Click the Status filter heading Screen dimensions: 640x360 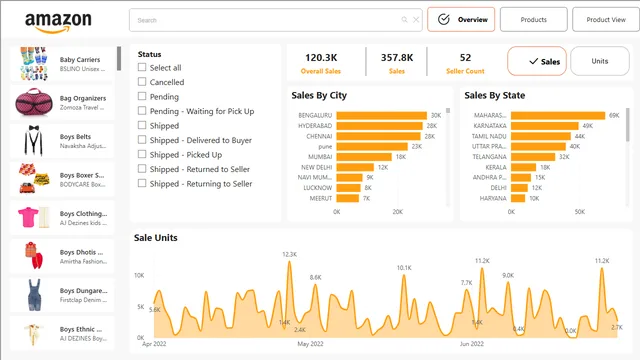pyautogui.click(x=149, y=54)
